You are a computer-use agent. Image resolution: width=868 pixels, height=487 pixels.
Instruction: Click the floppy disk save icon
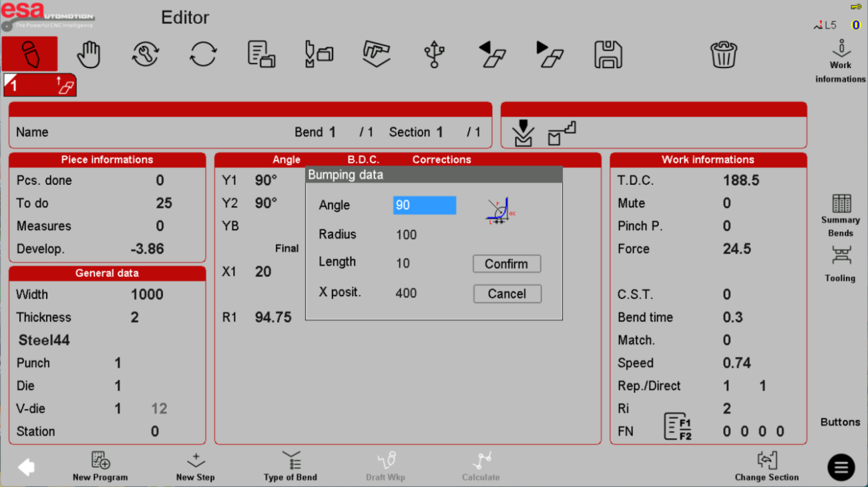pyautogui.click(x=608, y=54)
